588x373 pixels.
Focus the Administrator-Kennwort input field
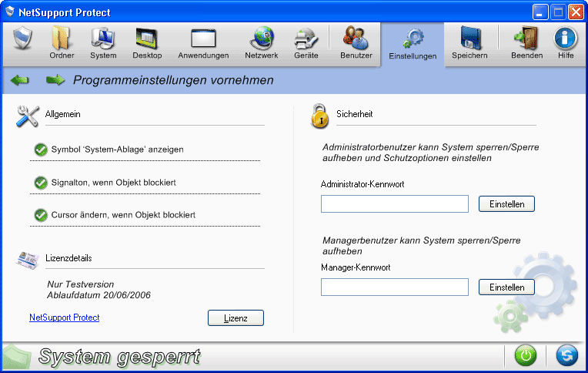pyautogui.click(x=395, y=203)
